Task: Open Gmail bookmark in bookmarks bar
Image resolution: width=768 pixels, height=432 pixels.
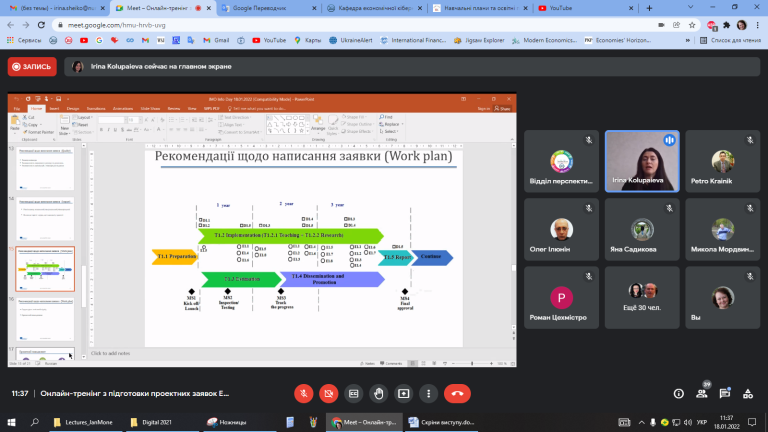Action: pyautogui.click(x=216, y=40)
